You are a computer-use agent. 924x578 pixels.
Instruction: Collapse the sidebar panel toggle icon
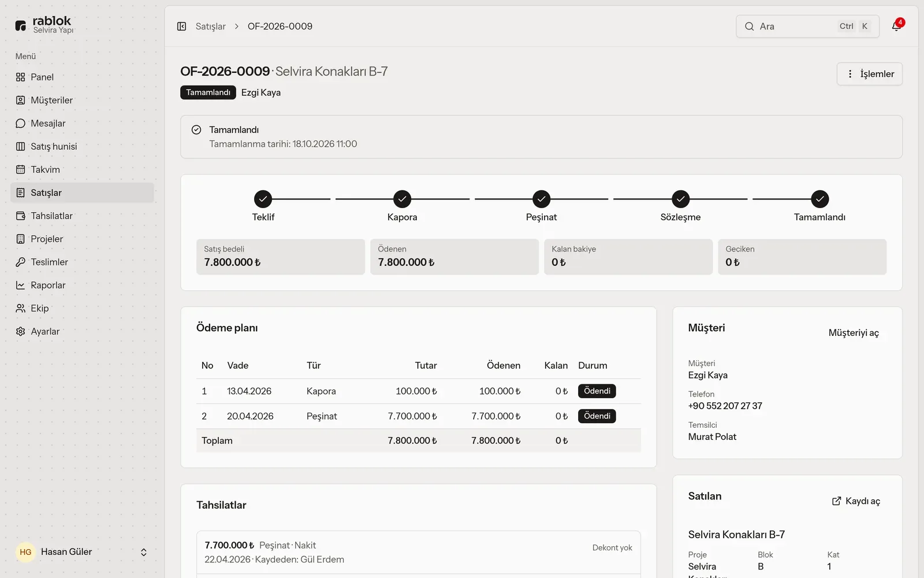click(181, 26)
